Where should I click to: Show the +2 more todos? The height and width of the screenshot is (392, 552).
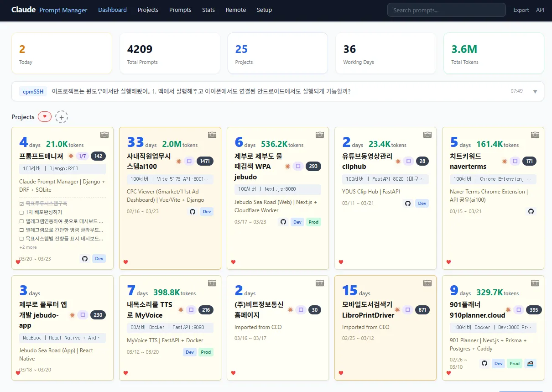click(x=28, y=247)
